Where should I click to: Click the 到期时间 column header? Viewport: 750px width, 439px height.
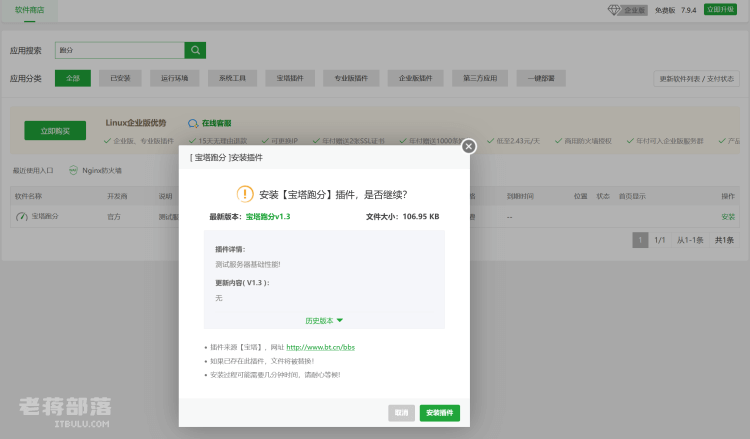pos(520,197)
